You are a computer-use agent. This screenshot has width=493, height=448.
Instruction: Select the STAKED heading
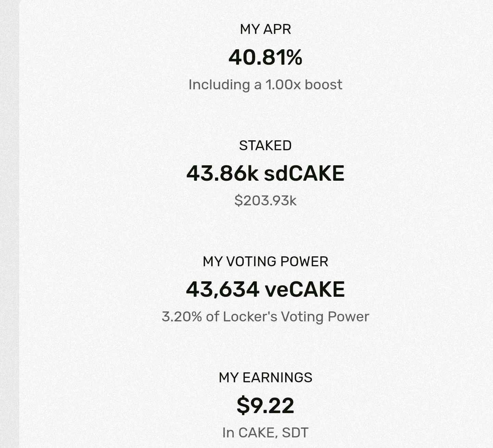point(265,145)
